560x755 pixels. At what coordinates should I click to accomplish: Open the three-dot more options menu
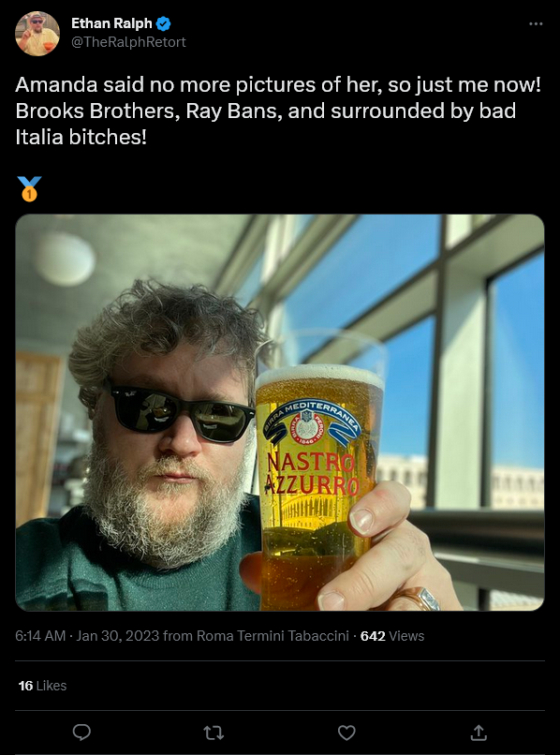[x=536, y=23]
